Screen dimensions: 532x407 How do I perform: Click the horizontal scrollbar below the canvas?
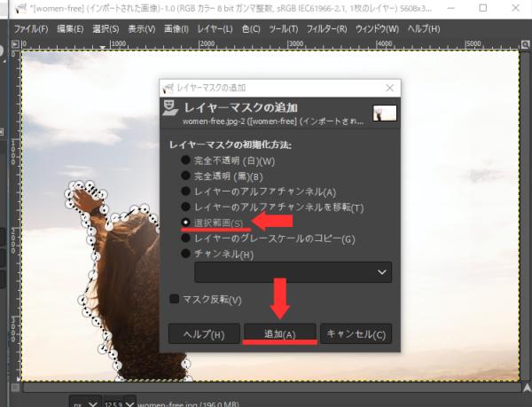tap(271, 387)
